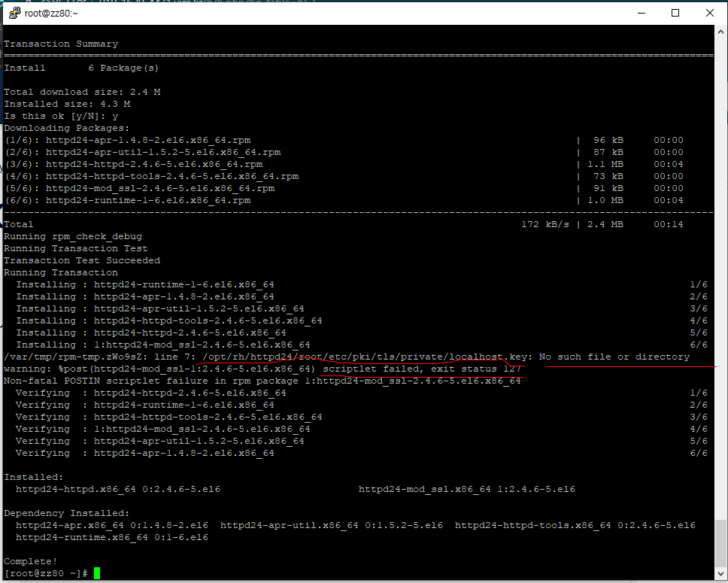Image resolution: width=728 pixels, height=583 pixels.
Task: Click the window title 'root@zz80:~'
Action: coord(51,13)
